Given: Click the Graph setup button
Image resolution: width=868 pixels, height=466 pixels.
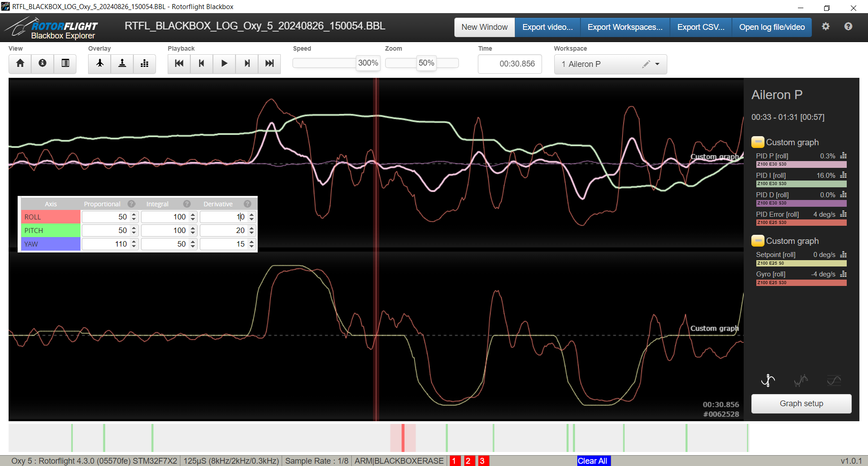Looking at the screenshot, I should (801, 404).
